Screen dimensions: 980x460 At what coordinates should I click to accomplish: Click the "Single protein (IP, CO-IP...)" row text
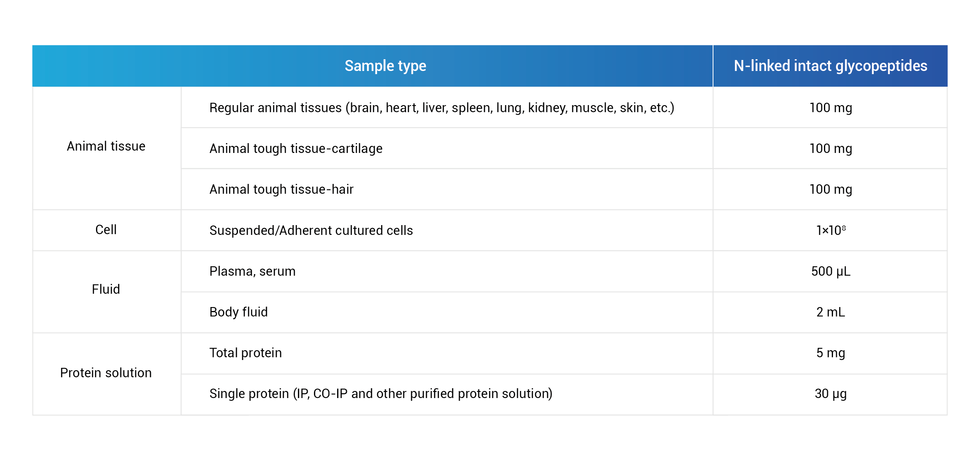(381, 394)
